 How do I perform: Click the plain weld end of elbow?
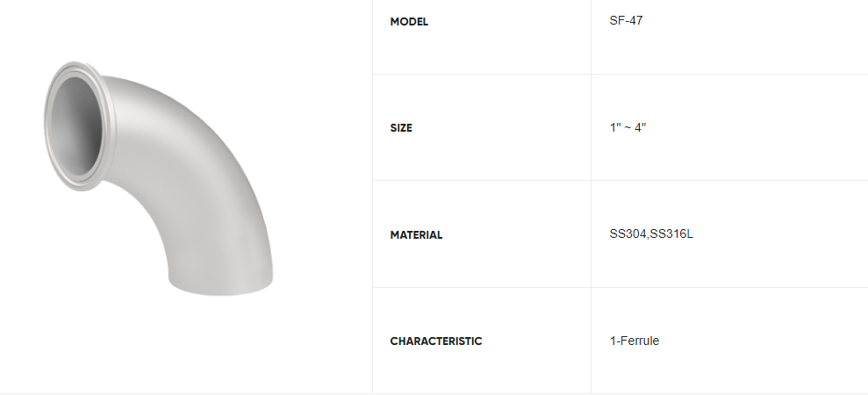pyautogui.click(x=220, y=283)
